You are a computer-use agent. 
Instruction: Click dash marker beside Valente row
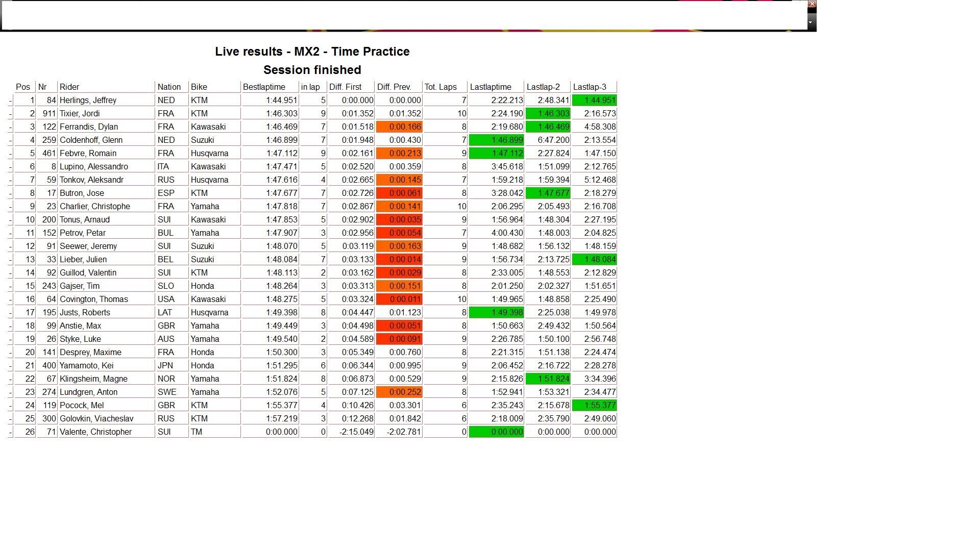click(10, 433)
